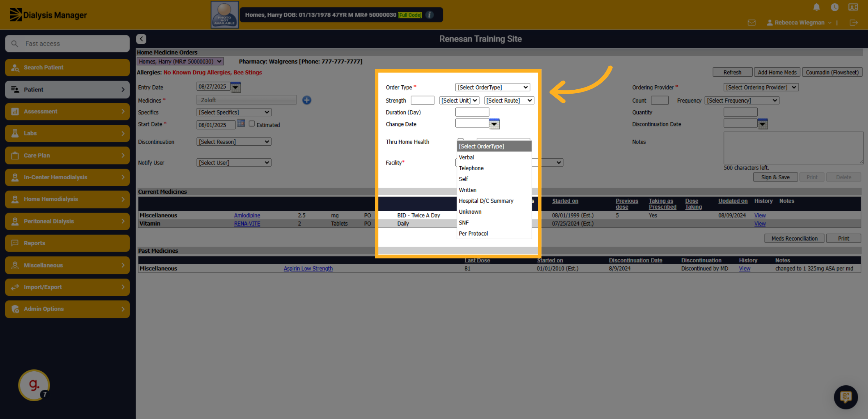Open the Aspirin Low Strength link

308,269
